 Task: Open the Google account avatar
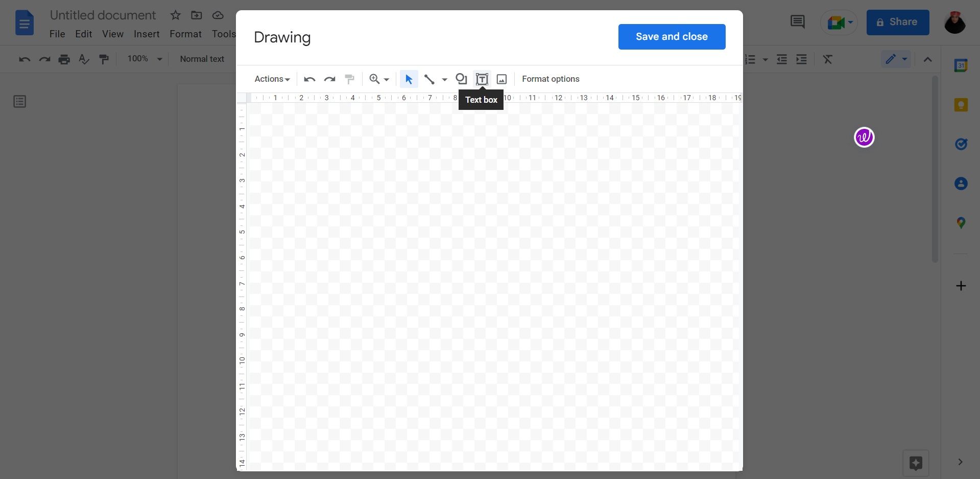pyautogui.click(x=954, y=22)
